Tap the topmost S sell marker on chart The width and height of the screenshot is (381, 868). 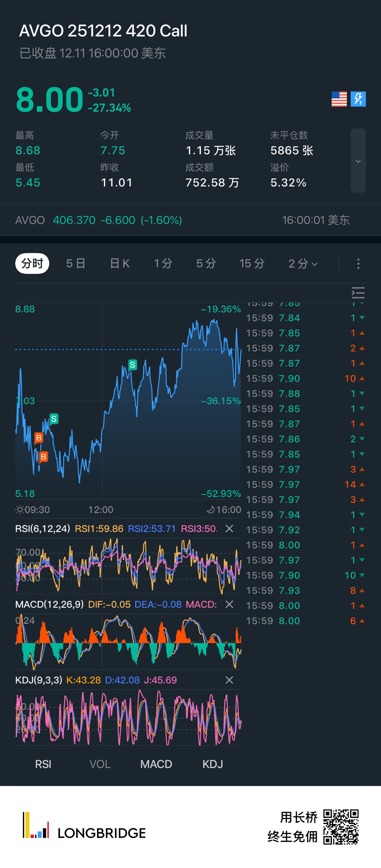click(x=132, y=365)
